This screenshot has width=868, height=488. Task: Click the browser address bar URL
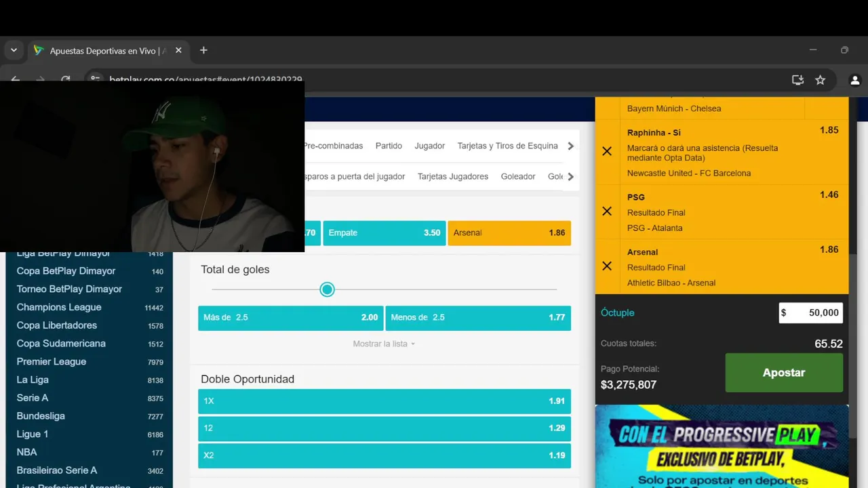tap(206, 80)
